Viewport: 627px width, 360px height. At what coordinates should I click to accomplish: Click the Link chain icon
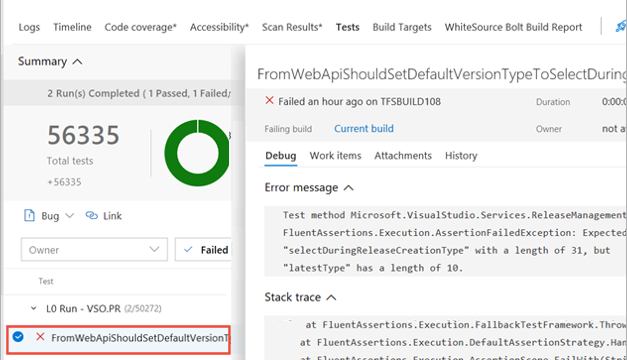tap(92, 216)
